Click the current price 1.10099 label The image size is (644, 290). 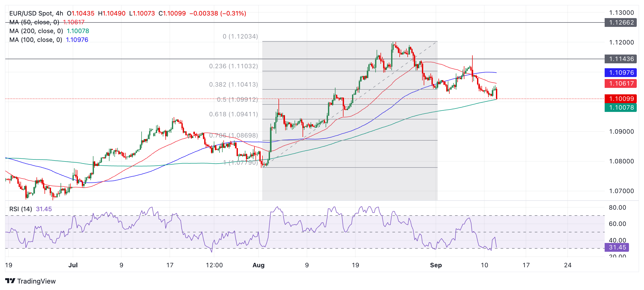click(x=620, y=99)
